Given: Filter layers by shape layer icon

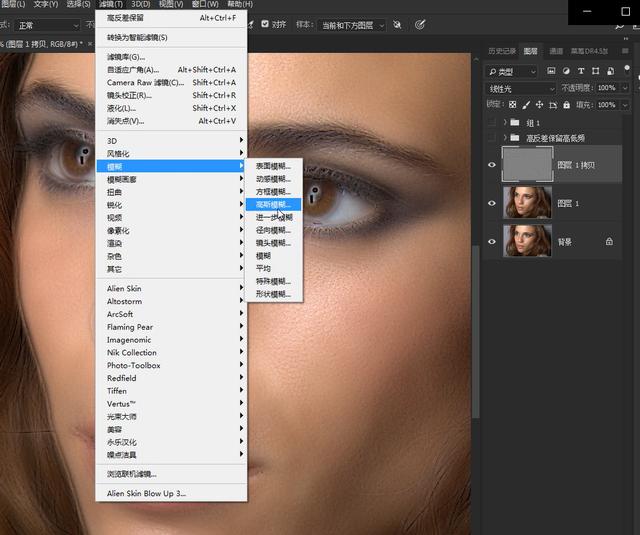Looking at the screenshot, I should click(x=596, y=71).
